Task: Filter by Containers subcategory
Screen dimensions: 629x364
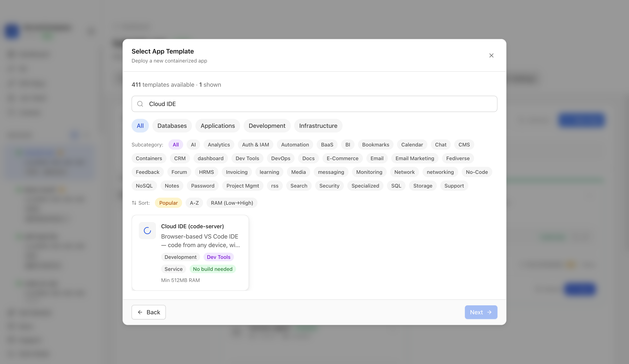Action: coord(149,158)
